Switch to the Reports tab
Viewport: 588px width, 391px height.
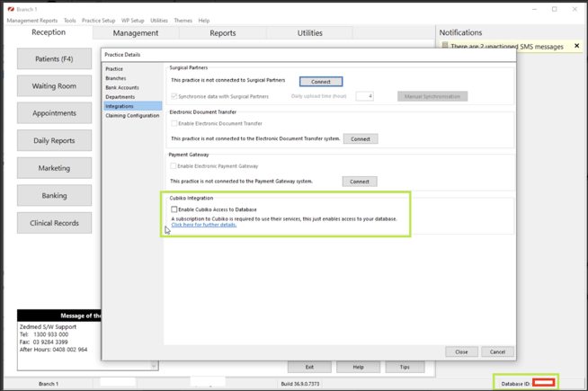tap(222, 33)
